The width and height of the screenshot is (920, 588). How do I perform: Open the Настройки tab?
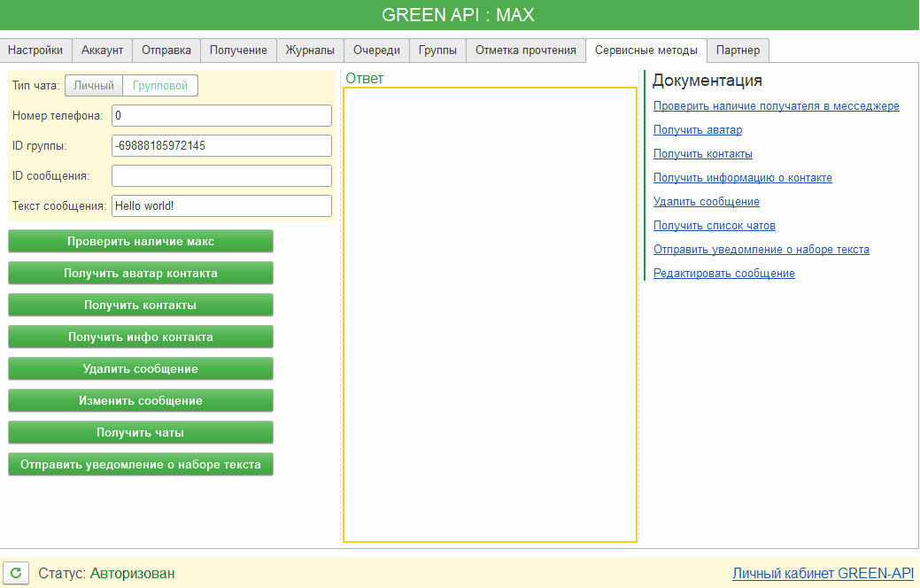click(35, 50)
